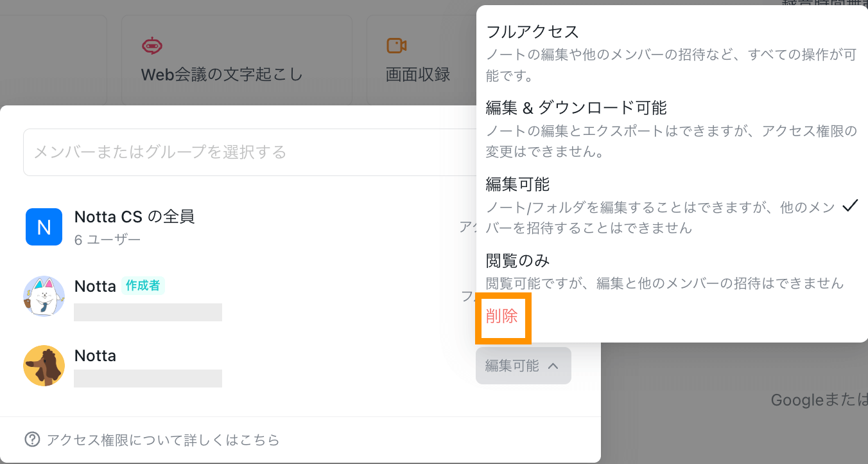Click the second Notta dog avatar
Screen dimensions: 868x464
point(44,366)
